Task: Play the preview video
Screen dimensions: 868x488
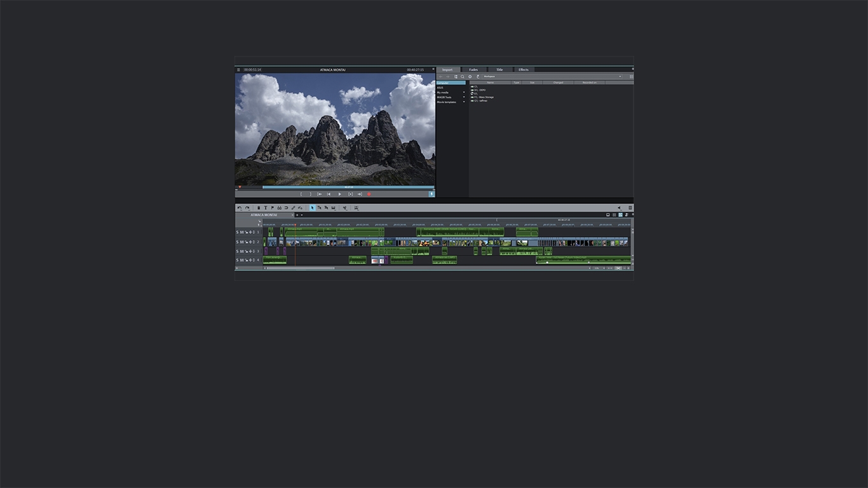Action: pos(340,194)
